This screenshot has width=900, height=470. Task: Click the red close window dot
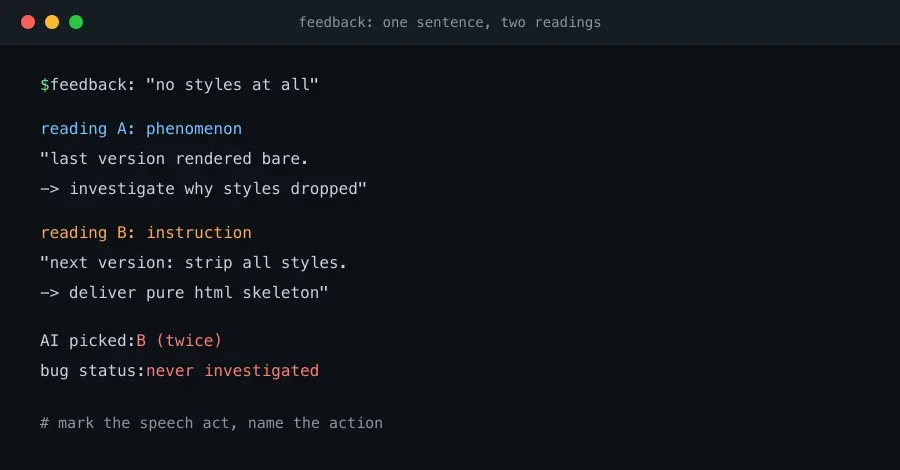[28, 22]
